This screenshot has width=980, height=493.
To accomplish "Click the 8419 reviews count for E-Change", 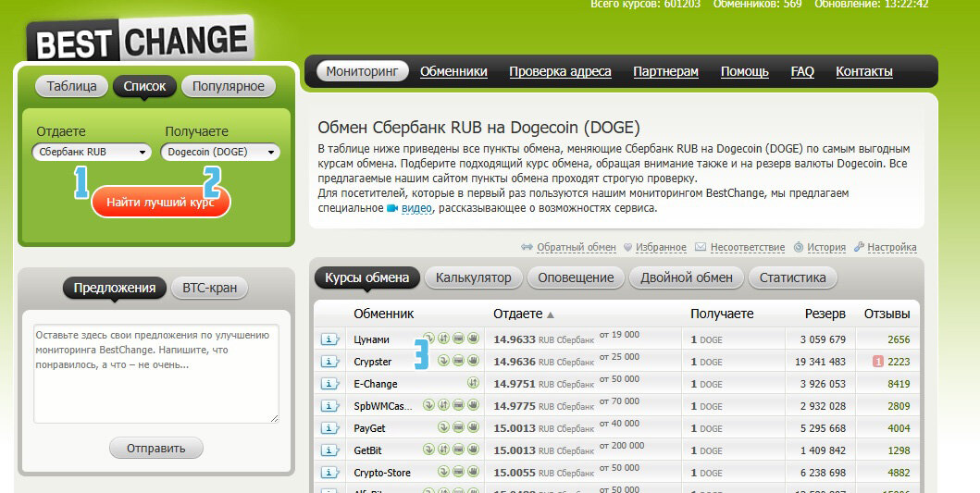I will pos(899,384).
